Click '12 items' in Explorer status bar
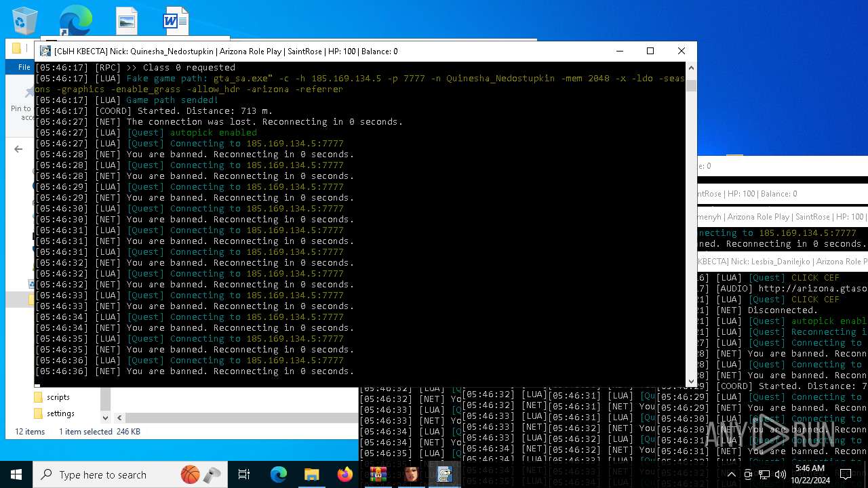 [x=30, y=432]
